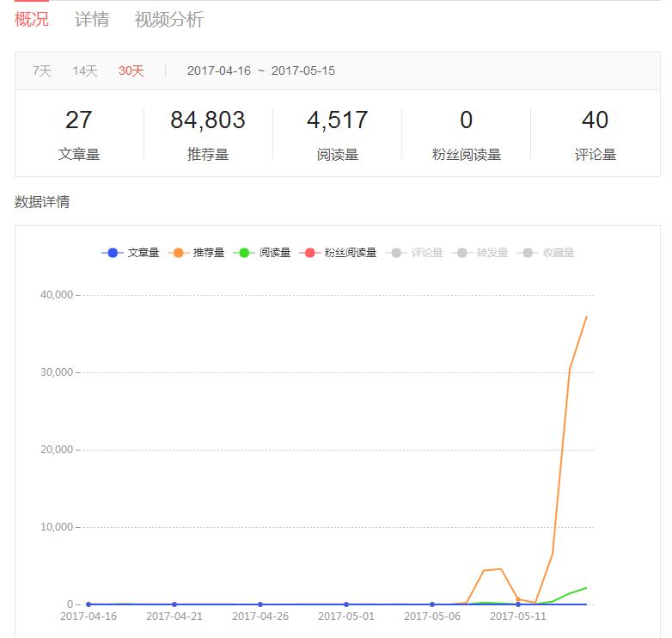Click the red 粉丝阅读量 legend marker
This screenshot has width=672, height=638.
coord(310,253)
